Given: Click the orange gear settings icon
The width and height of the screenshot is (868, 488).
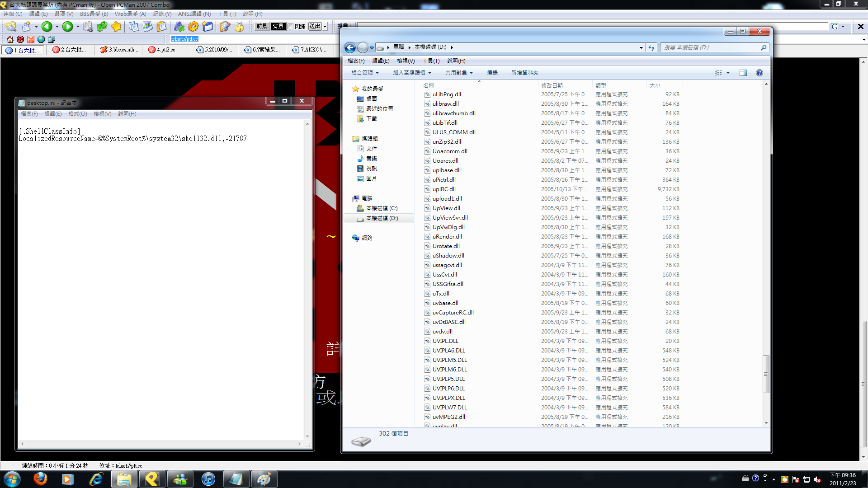Looking at the screenshot, I should [x=193, y=27].
